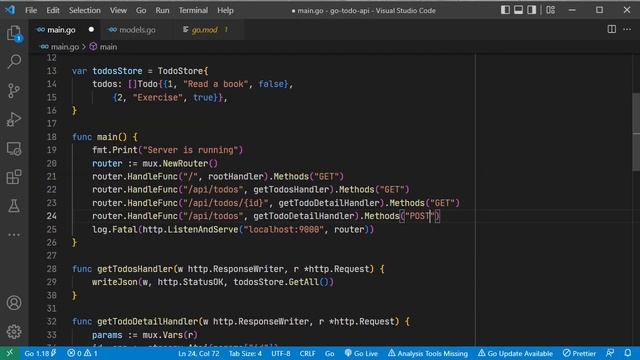The height and width of the screenshot is (360, 640).
Task: Click rootHandler on line 21
Action: [x=236, y=176]
